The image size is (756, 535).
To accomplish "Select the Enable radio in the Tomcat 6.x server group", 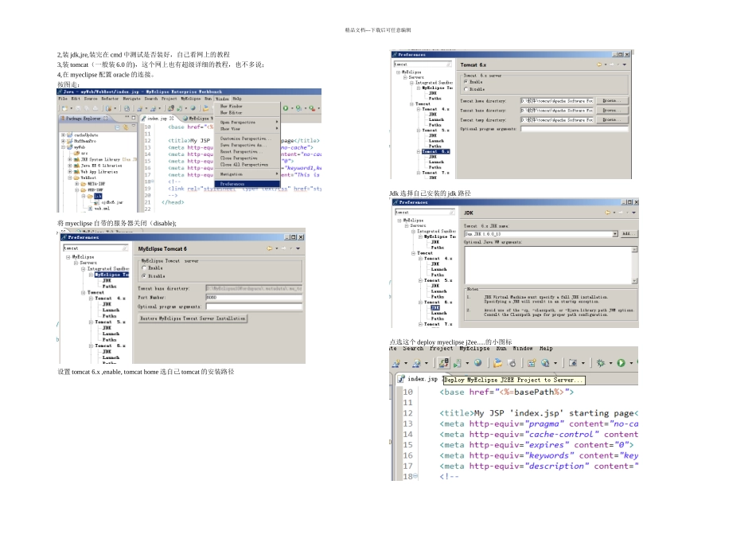I will pyautogui.click(x=466, y=82).
